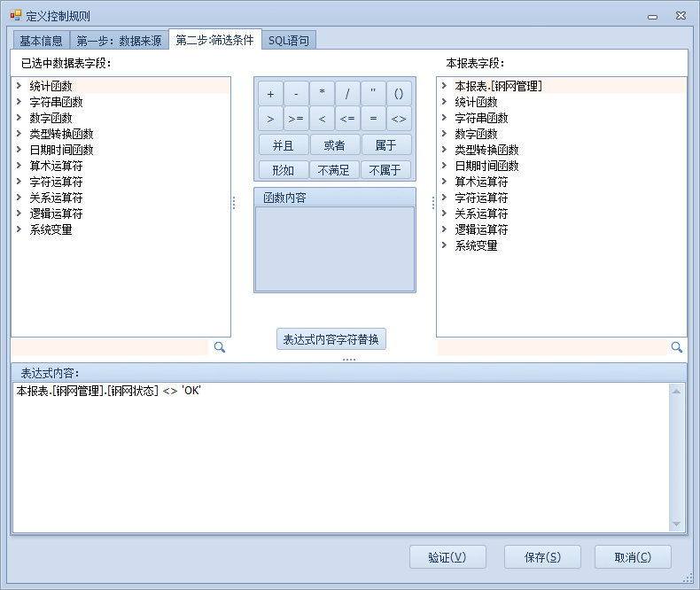Insert the division / operator
Image resolution: width=700 pixels, height=590 pixels.
tap(347, 94)
